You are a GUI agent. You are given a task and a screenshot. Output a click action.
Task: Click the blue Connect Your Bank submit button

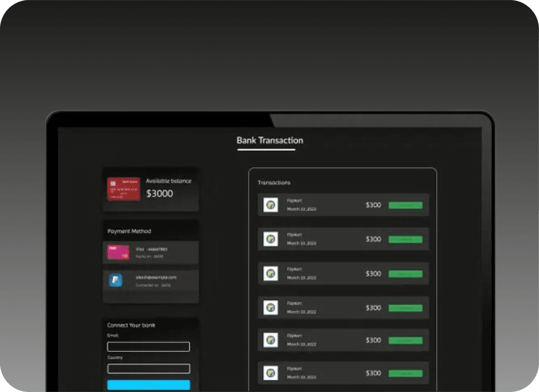[x=148, y=385]
